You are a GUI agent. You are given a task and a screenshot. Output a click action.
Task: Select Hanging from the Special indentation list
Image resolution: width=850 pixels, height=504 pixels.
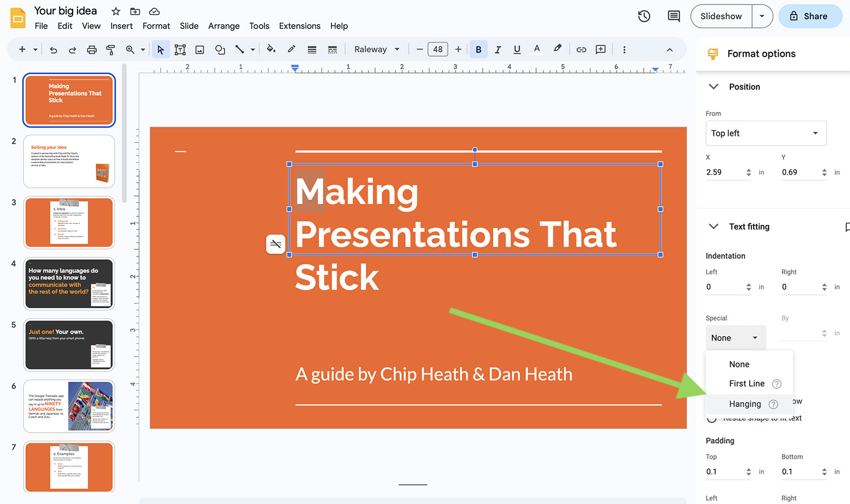pyautogui.click(x=745, y=404)
